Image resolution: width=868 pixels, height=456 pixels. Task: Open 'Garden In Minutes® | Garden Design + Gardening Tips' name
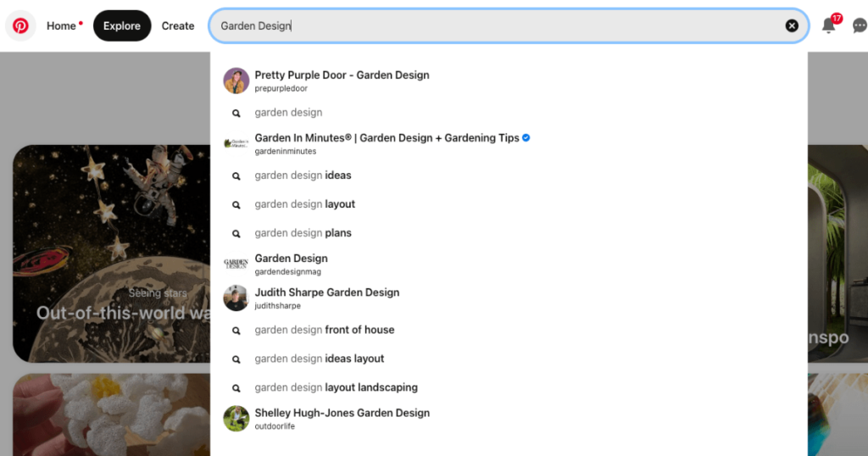coord(387,138)
